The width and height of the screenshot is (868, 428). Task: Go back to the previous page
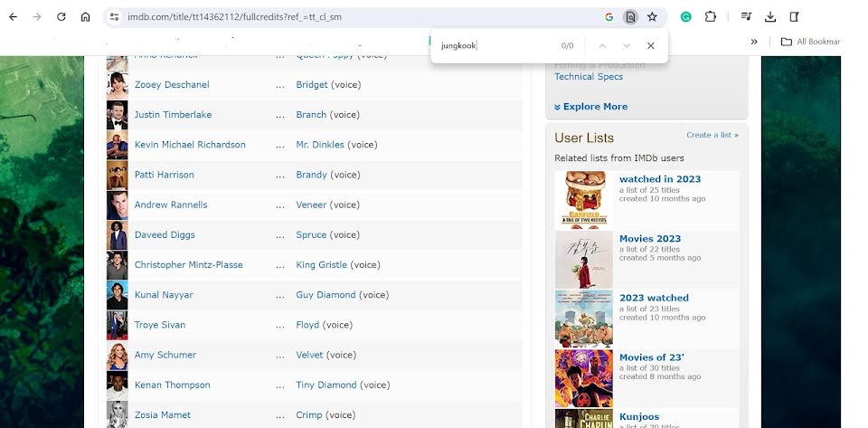13,16
